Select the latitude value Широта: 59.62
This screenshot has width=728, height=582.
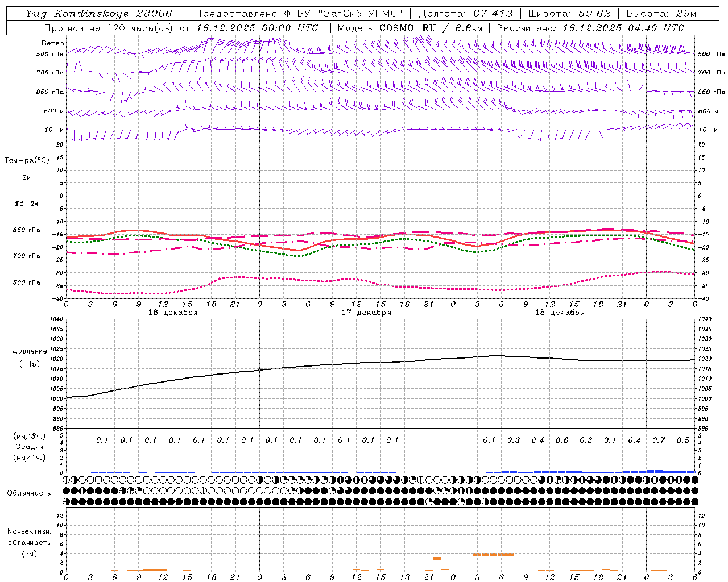[569, 14]
